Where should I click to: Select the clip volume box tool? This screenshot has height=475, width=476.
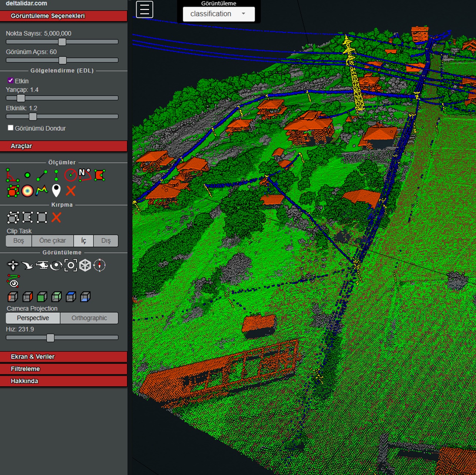pos(13,218)
